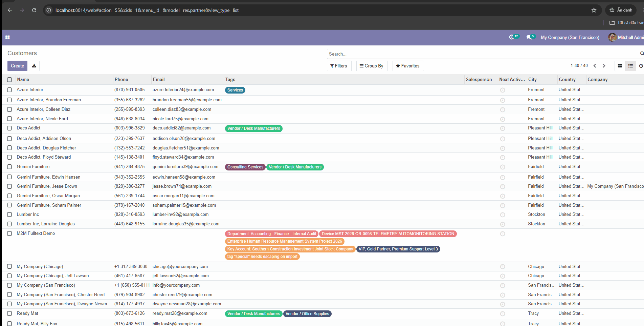
Task: Open the Filters dropdown
Action: click(x=339, y=66)
